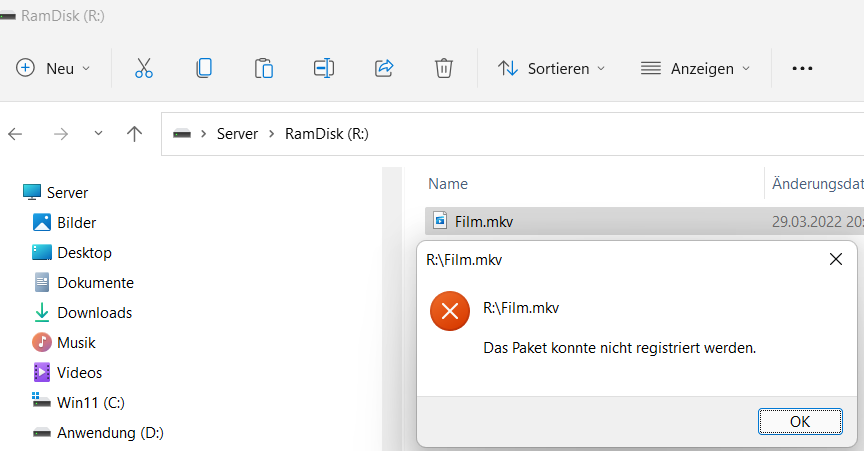
Task: Click the Delete trash can icon
Action: click(x=444, y=68)
